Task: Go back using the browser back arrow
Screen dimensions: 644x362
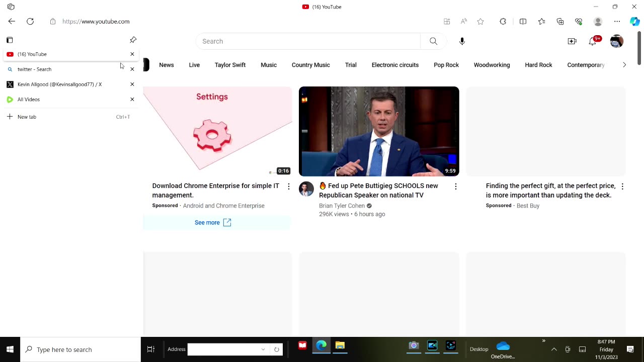Action: click(12, 21)
